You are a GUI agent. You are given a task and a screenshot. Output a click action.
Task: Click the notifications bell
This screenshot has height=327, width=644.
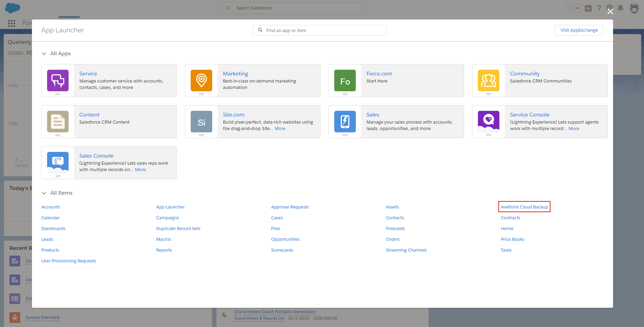coord(620,8)
